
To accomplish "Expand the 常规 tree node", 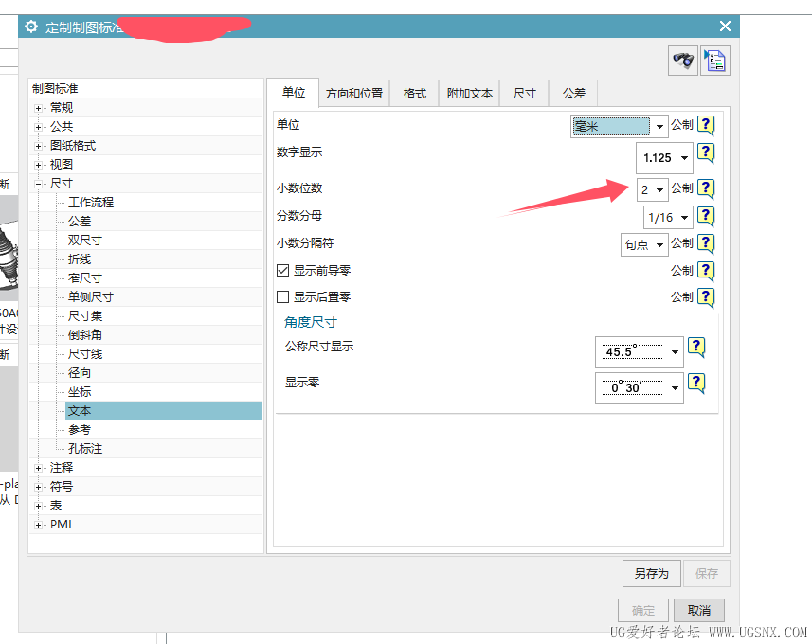I will pyautogui.click(x=38, y=108).
